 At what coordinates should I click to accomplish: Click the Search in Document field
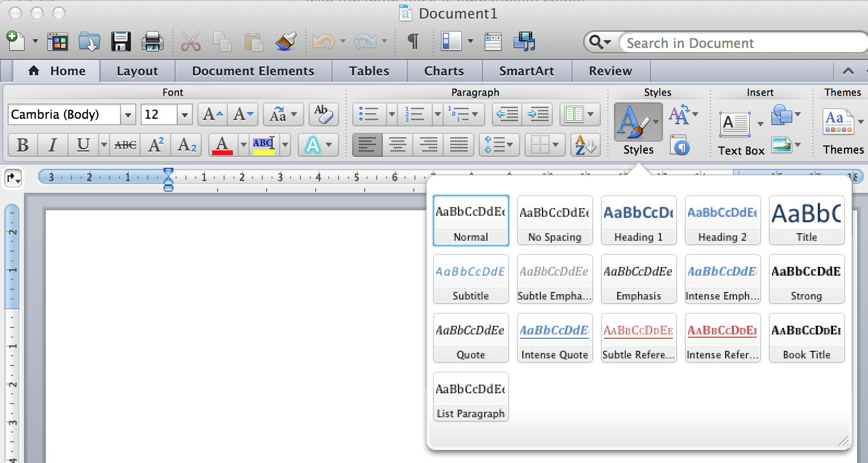[x=744, y=43]
